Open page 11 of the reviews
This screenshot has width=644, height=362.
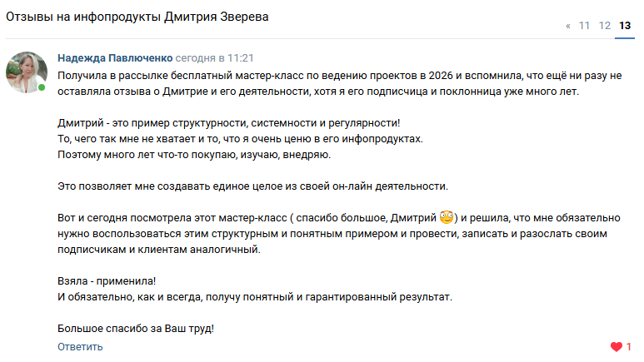click(584, 26)
